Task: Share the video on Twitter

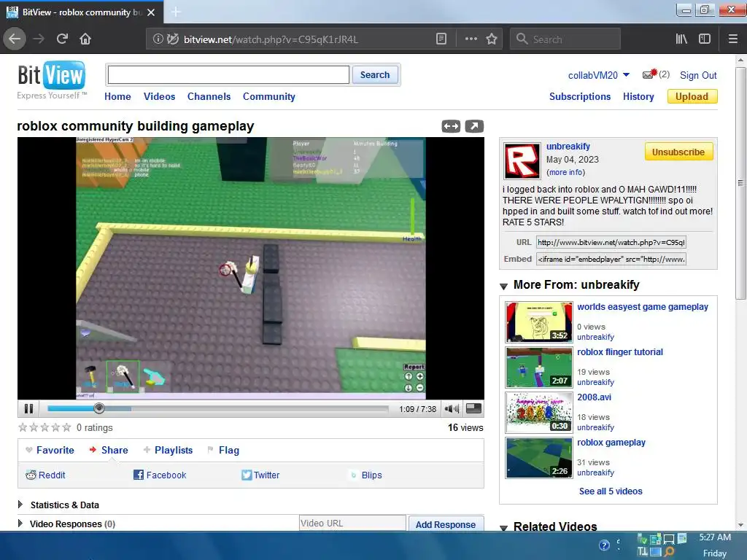Action: pyautogui.click(x=260, y=475)
